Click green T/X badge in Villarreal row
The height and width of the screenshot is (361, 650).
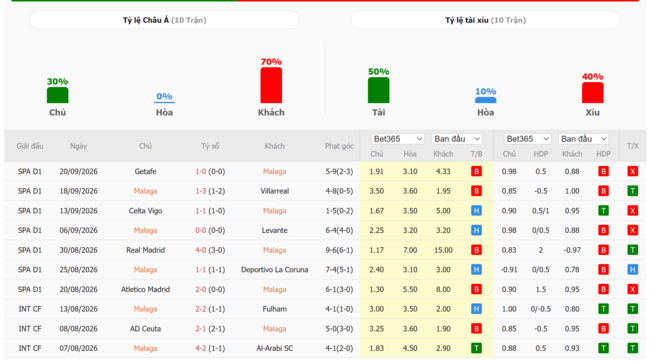coord(633,191)
